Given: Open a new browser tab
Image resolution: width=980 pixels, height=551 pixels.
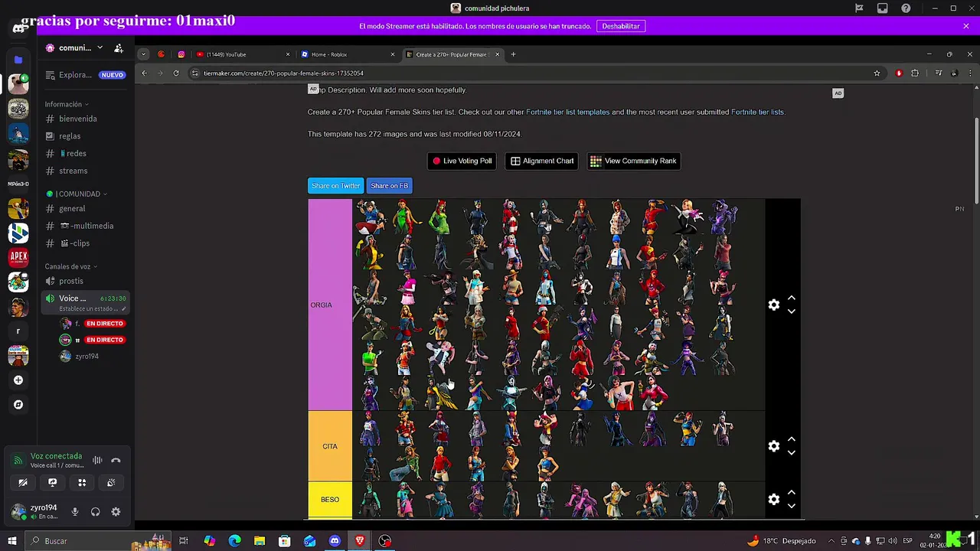Looking at the screenshot, I should tap(514, 54).
